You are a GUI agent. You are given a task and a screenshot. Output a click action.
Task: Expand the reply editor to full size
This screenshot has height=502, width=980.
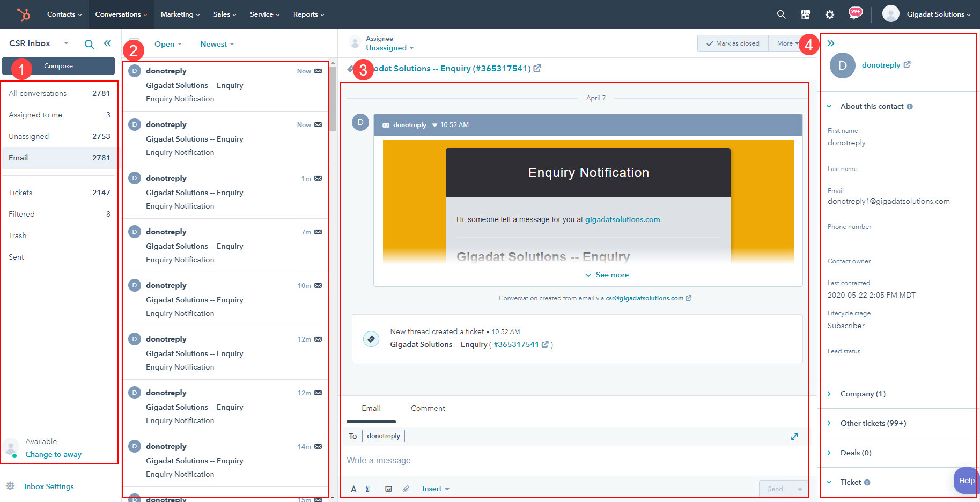[794, 437]
